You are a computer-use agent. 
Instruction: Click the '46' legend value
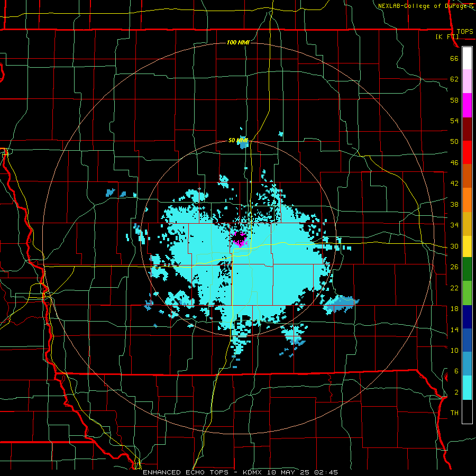pos(454,163)
